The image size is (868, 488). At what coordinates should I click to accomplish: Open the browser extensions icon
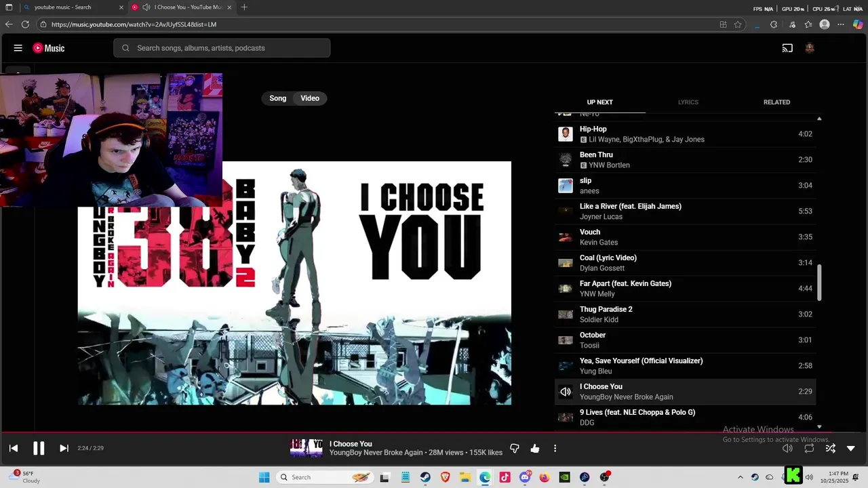(774, 24)
